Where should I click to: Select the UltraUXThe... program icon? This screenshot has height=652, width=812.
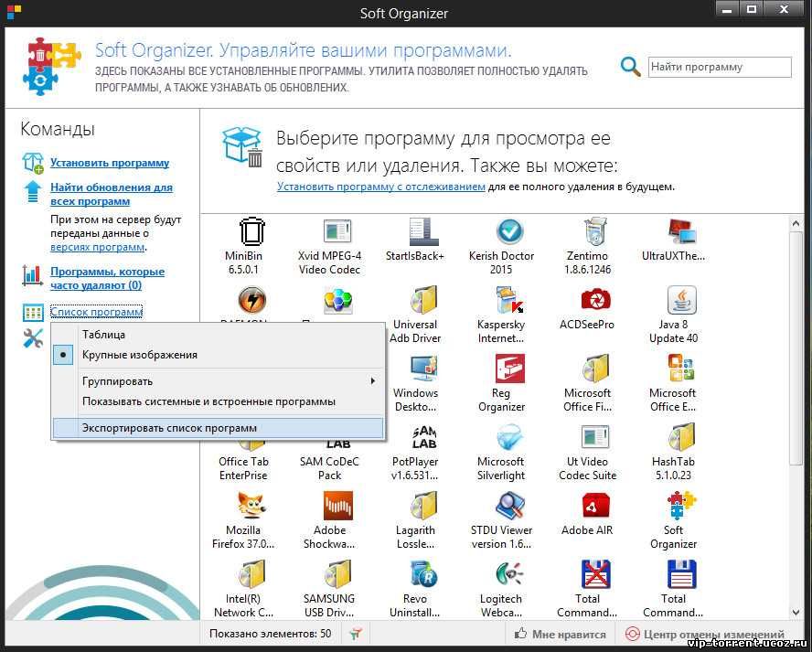coord(681,231)
